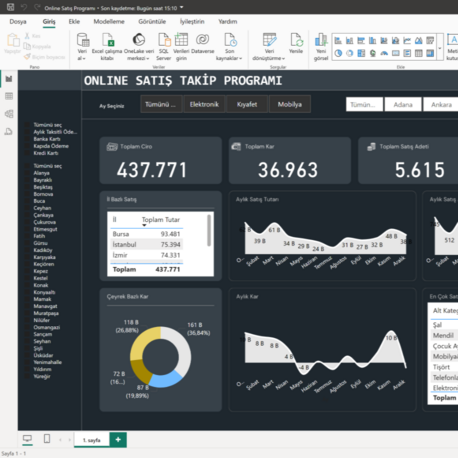
Task: Check the Üsküdar district checkbox
Action: (27, 355)
